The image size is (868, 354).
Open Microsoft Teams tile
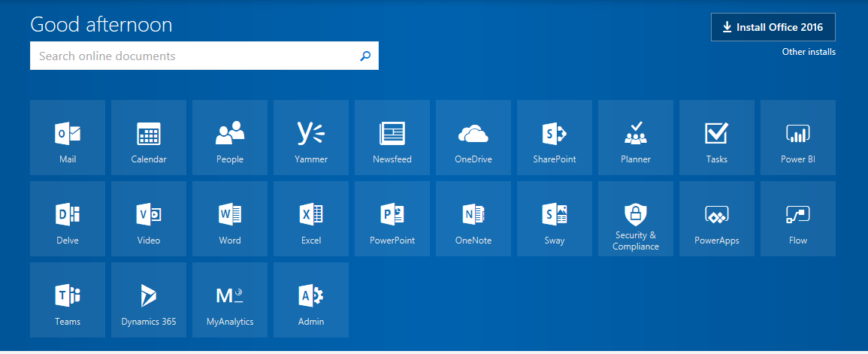point(68,300)
